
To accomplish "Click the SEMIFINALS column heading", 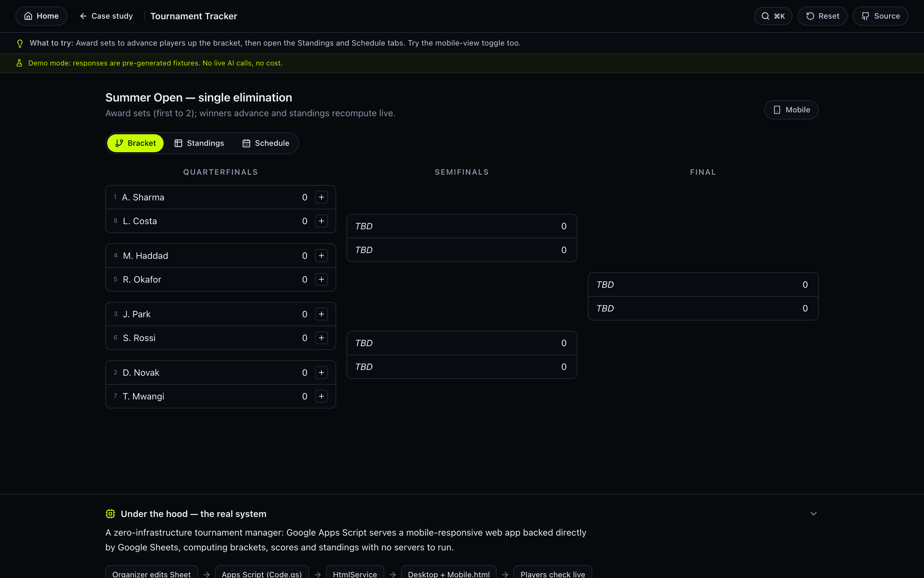I will tap(462, 172).
